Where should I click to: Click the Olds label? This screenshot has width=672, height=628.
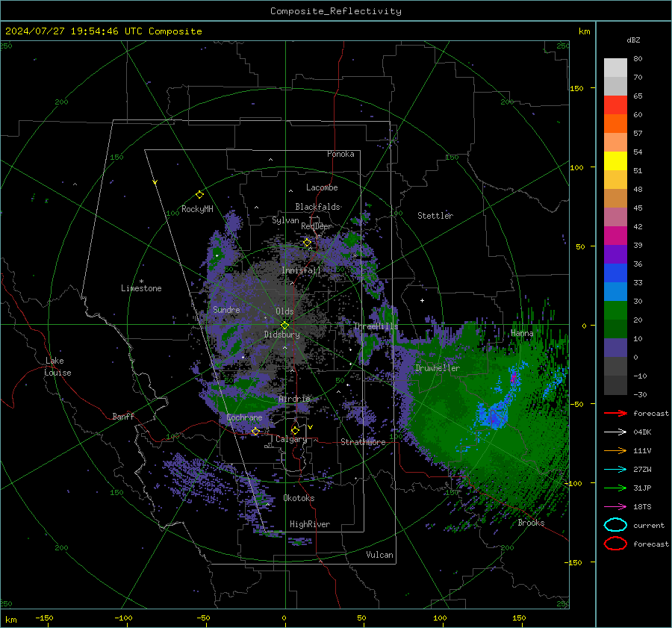[x=284, y=311]
